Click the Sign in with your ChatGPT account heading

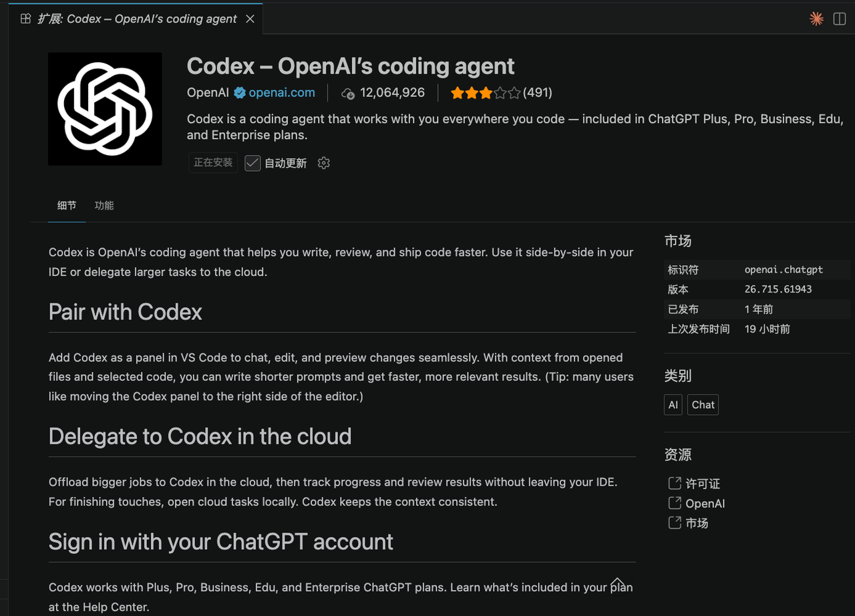coord(221,541)
